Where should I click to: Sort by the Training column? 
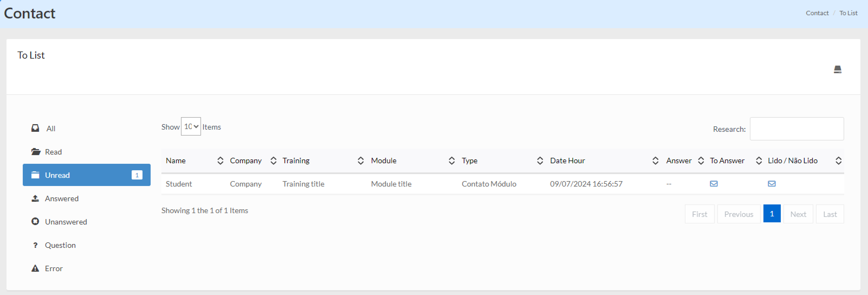tap(296, 161)
